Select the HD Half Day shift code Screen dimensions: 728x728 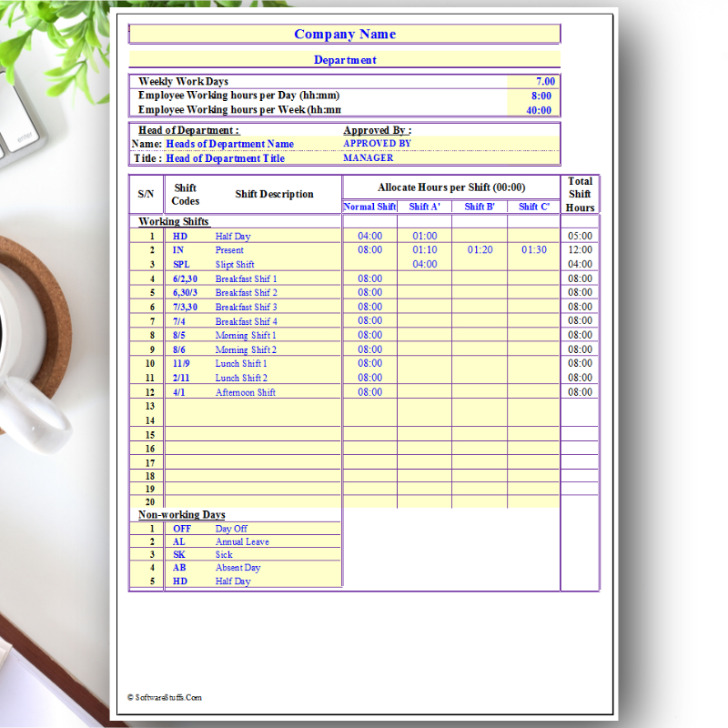tap(180, 236)
